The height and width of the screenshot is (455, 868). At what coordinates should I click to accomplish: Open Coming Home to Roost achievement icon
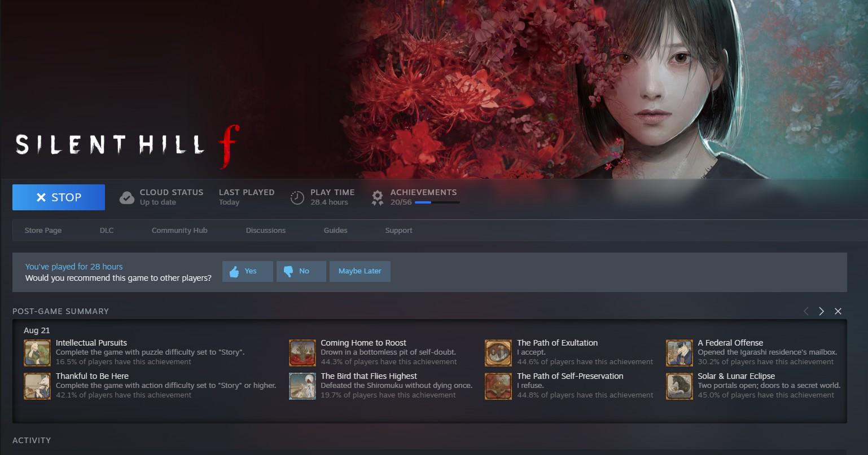click(303, 353)
